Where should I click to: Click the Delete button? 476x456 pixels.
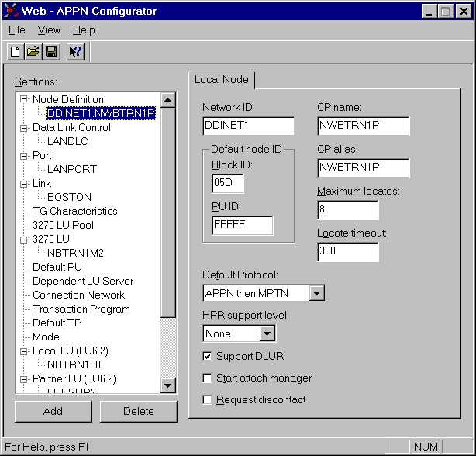tap(138, 412)
